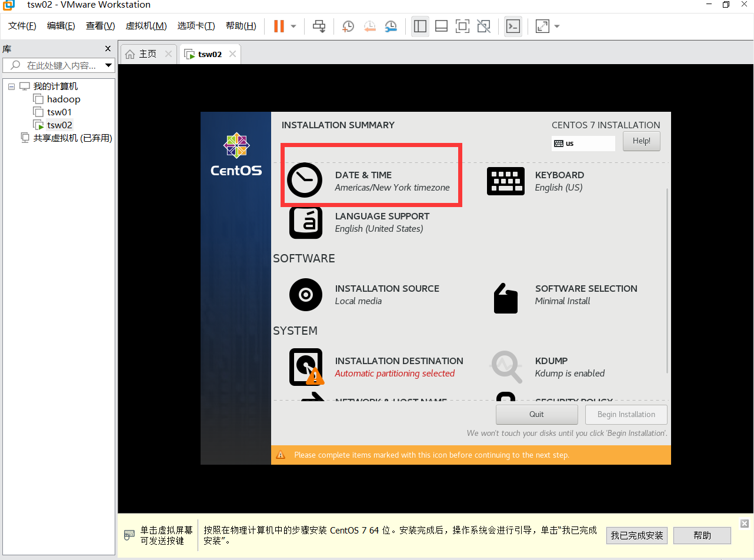
Task: Open INSTALLATION SOURCE disc icon
Action: pos(306,295)
